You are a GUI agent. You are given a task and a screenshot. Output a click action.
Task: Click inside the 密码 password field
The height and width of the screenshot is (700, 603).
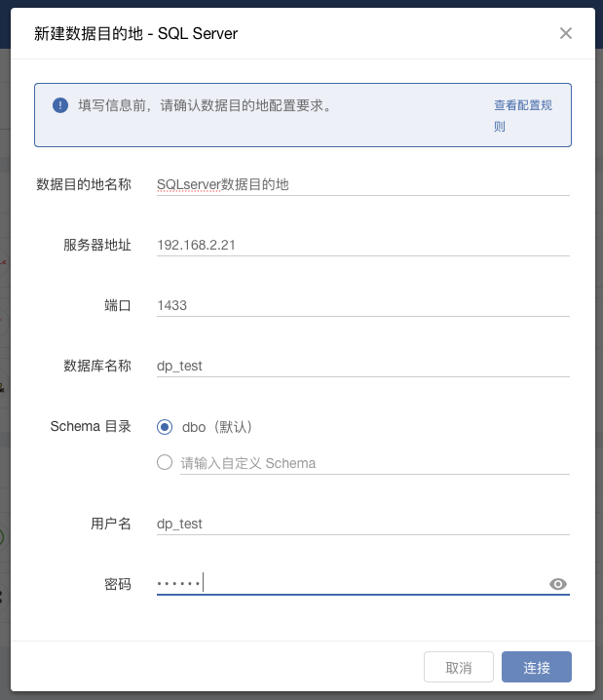pos(351,584)
